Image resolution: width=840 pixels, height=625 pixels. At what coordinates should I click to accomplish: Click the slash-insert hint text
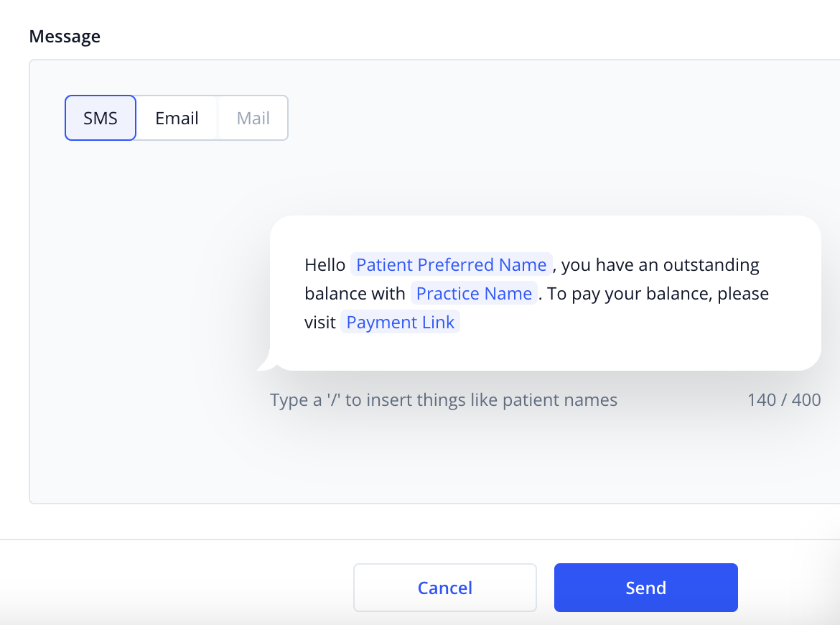click(x=443, y=400)
